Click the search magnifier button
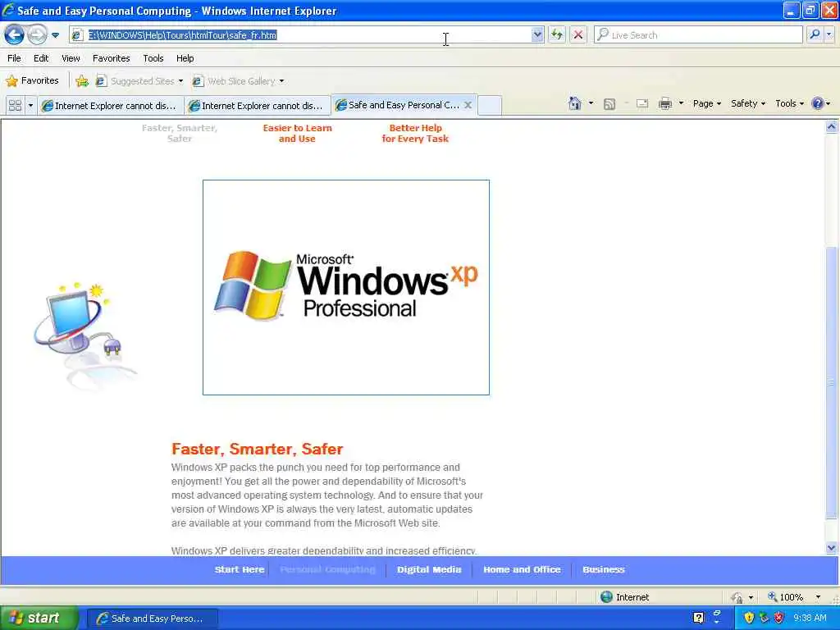The width and height of the screenshot is (840, 630). [815, 34]
